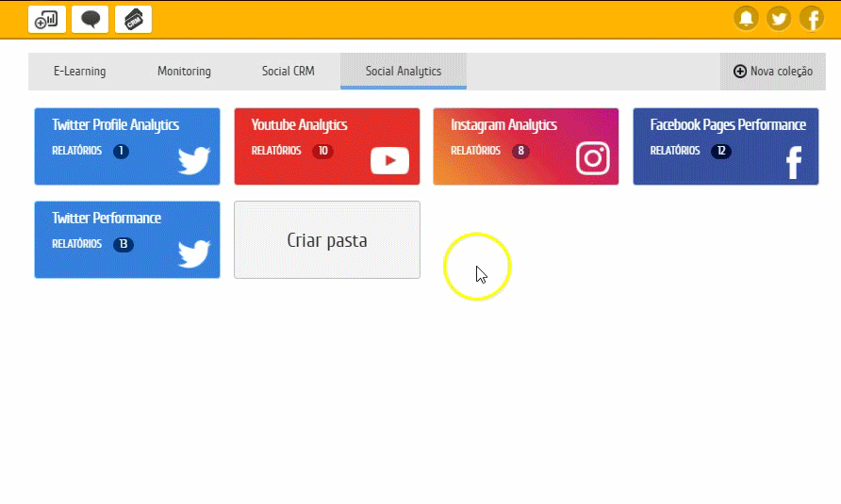Open the Social CRM tab
This screenshot has height=504, width=841.
click(288, 72)
